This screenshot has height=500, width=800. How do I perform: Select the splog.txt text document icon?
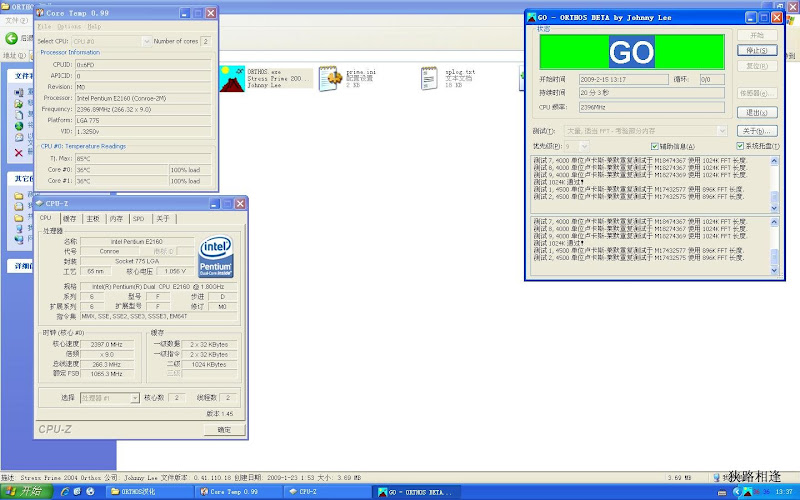click(429, 79)
